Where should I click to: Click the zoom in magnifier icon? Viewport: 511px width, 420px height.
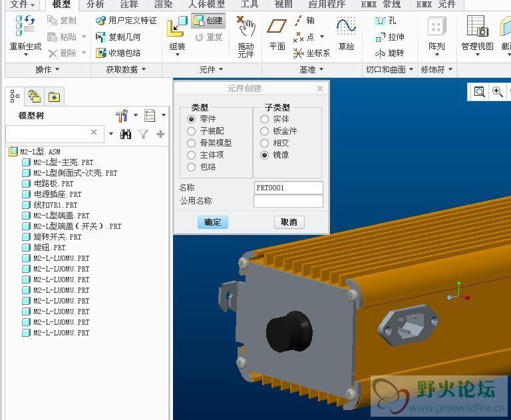point(497,93)
